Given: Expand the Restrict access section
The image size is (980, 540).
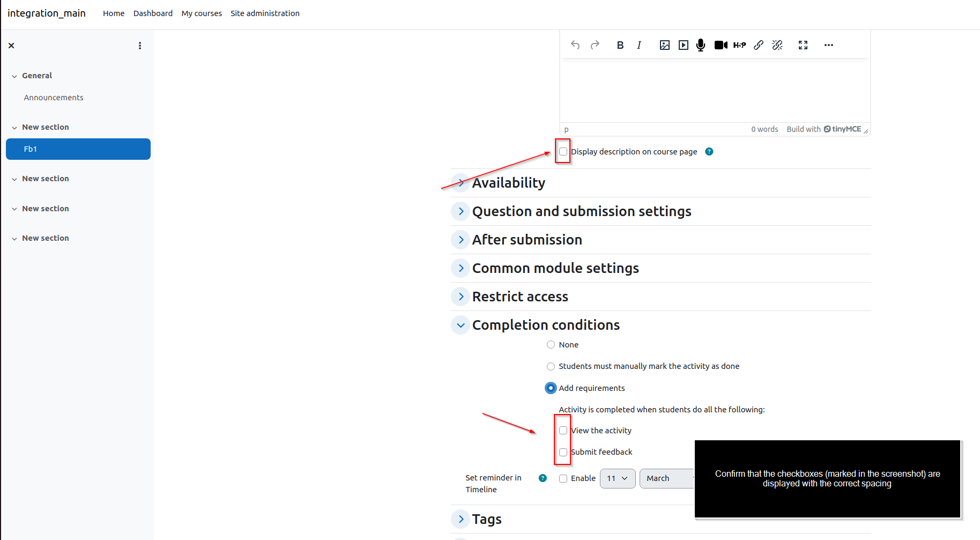Looking at the screenshot, I should tap(461, 297).
